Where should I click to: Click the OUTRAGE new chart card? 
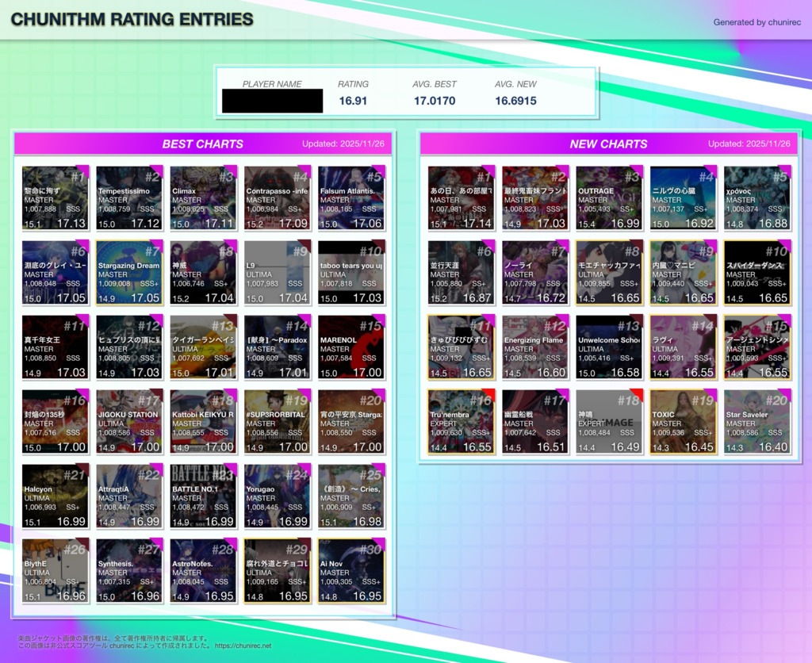tap(609, 198)
